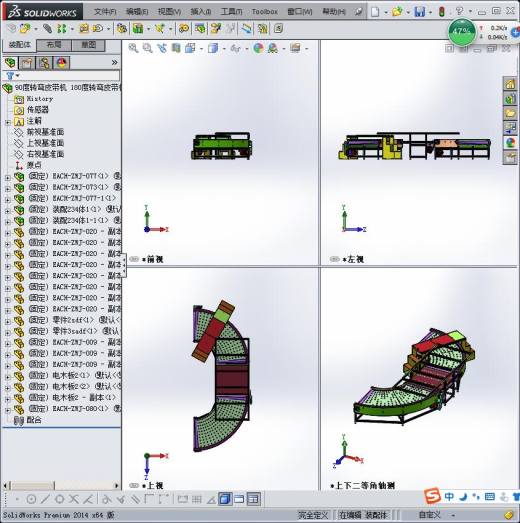520x523 pixels.
Task: Select the 右视基准面 plane
Action: tap(45, 154)
